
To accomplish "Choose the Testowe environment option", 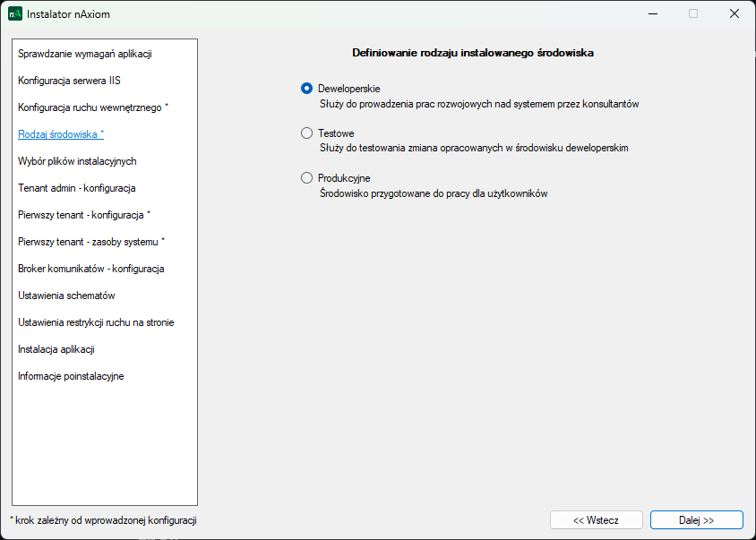I will (x=307, y=133).
